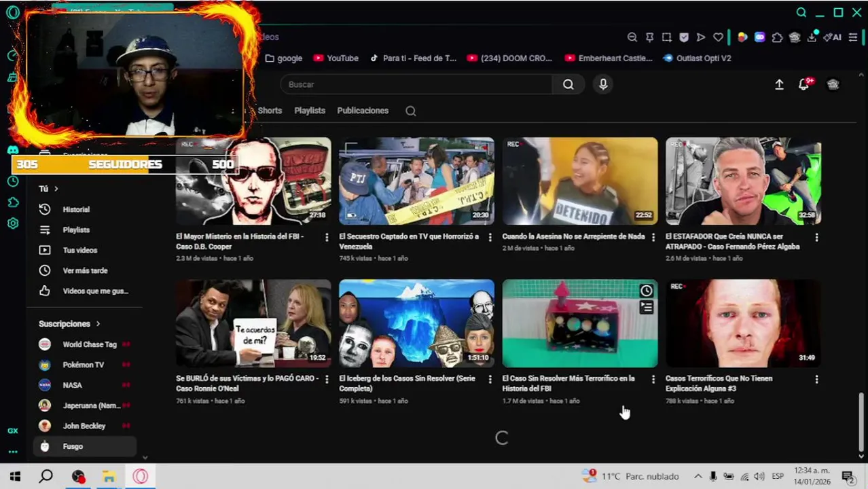Open the colorful Aria extension icon
The image size is (868, 489).
742,37
